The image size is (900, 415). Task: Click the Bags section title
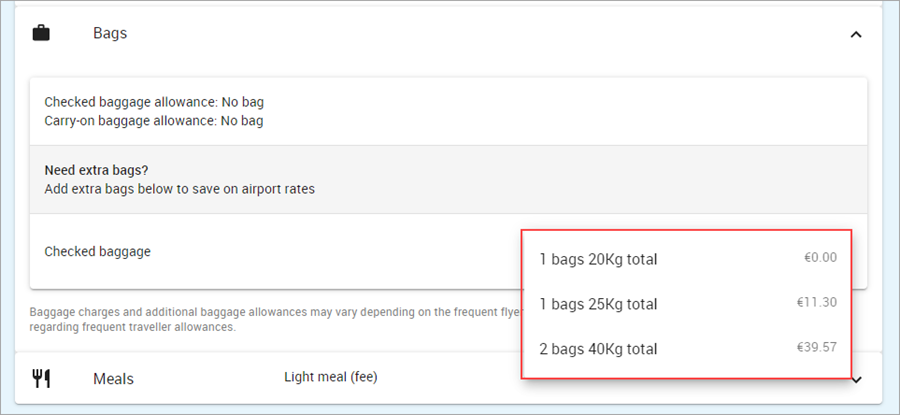[110, 33]
